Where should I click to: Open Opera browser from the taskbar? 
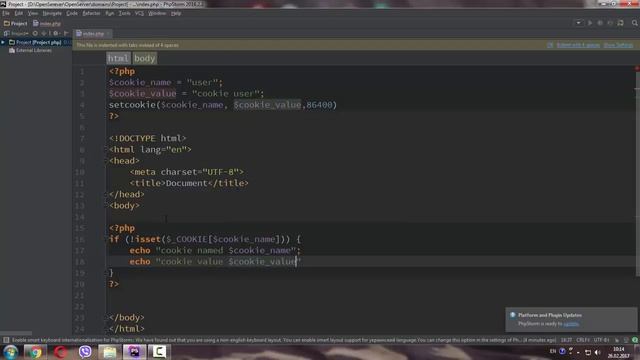60,352
